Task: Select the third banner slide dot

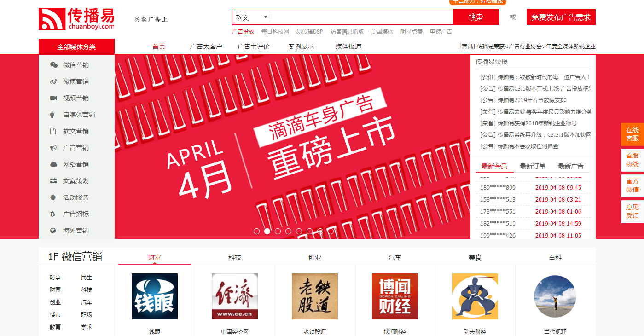Action: point(278,231)
